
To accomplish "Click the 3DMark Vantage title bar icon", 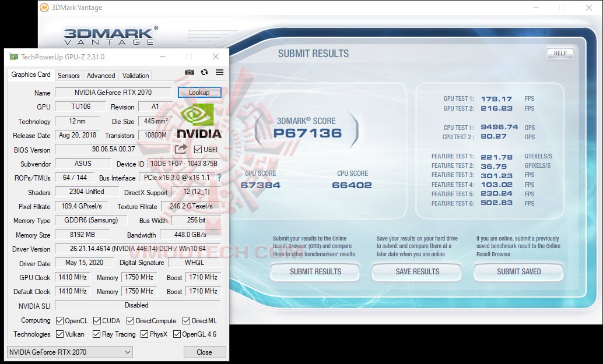I will tap(44, 8).
